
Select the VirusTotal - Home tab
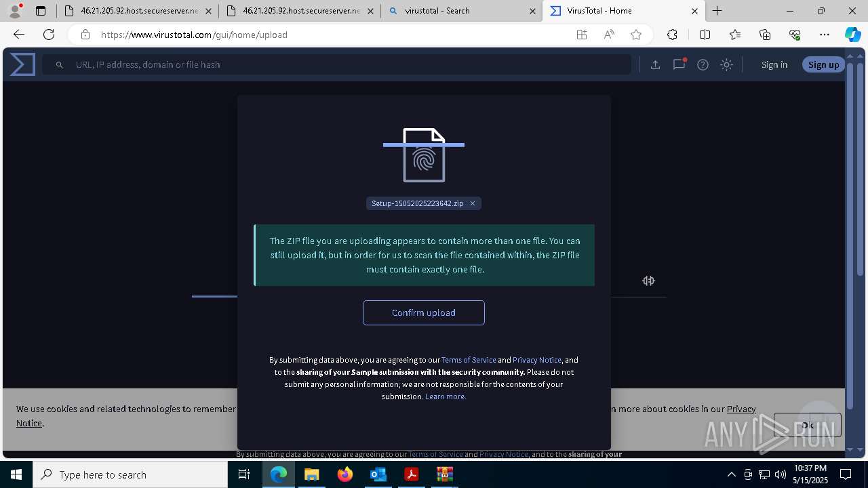tap(624, 11)
